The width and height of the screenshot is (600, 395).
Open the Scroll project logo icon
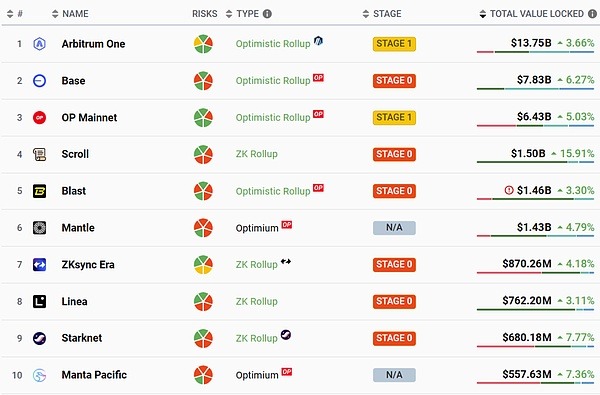(x=39, y=154)
